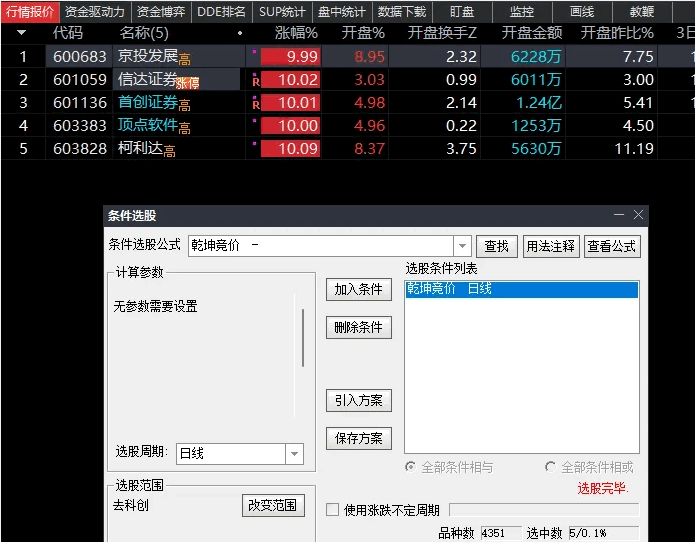
Task: Sort by the 涨幅% column header
Action: (296, 33)
